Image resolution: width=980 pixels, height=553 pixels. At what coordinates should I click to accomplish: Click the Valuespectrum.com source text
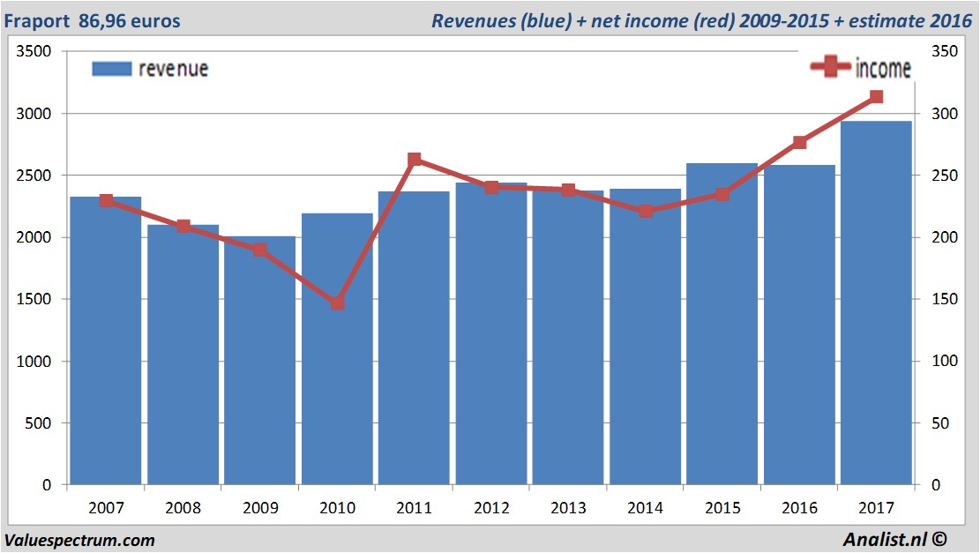pos(79,541)
